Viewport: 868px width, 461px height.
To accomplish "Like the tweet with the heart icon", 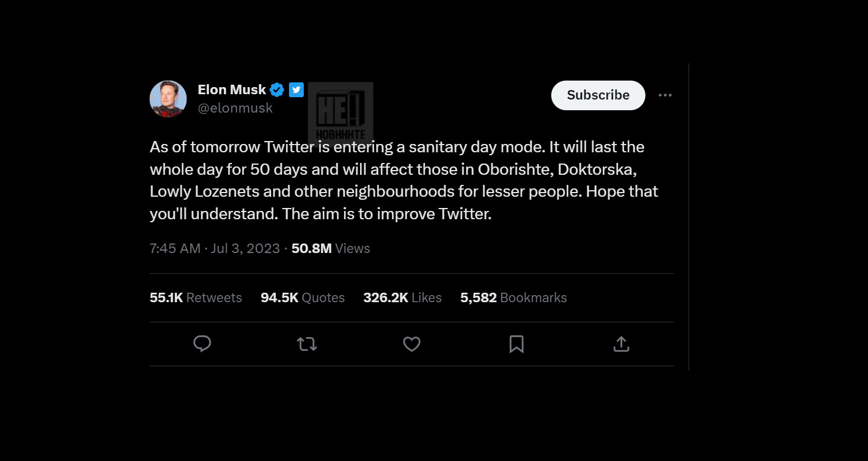I will point(412,344).
